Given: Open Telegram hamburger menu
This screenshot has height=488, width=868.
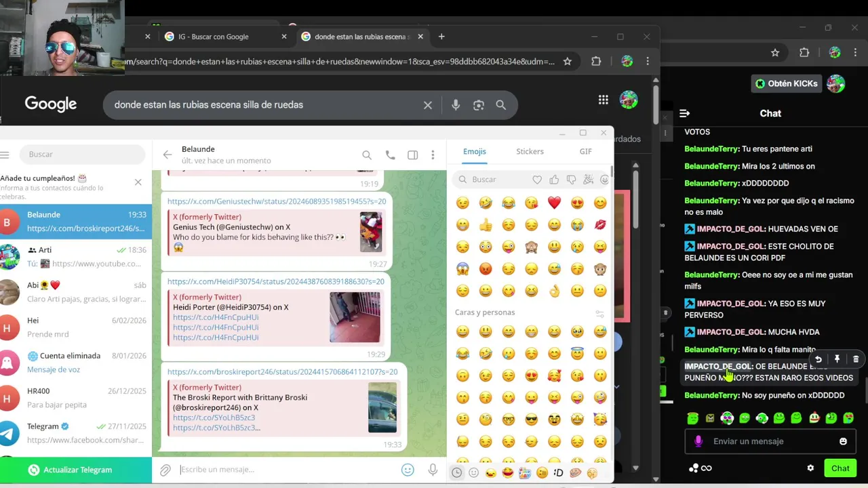Looking at the screenshot, I should point(5,155).
